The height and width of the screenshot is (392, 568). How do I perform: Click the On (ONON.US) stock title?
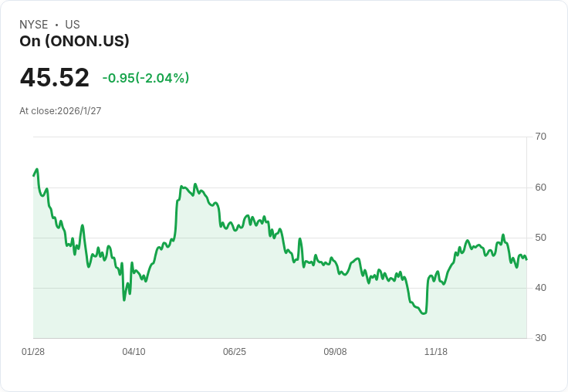pyautogui.click(x=74, y=41)
